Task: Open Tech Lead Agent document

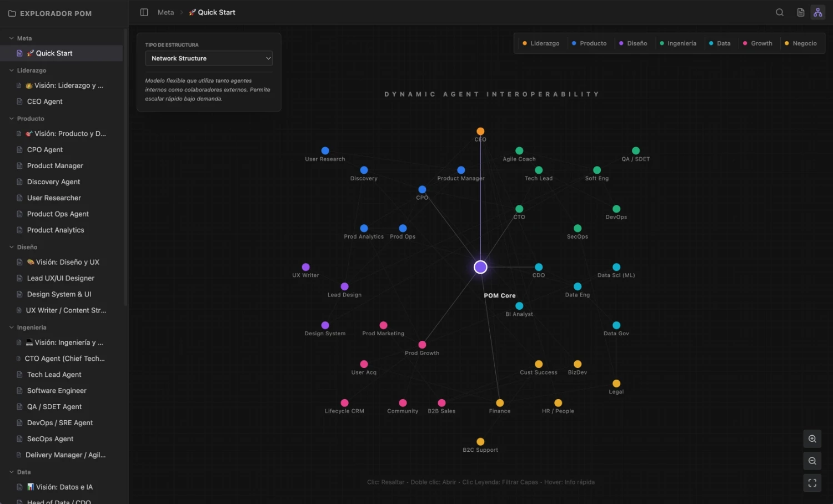Action: pyautogui.click(x=61, y=375)
